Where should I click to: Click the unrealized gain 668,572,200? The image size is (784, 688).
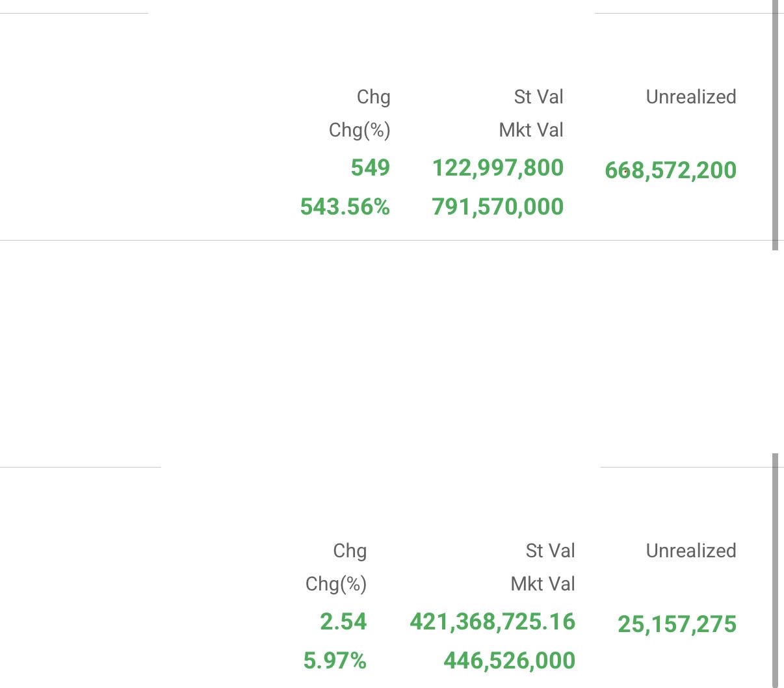(x=670, y=170)
